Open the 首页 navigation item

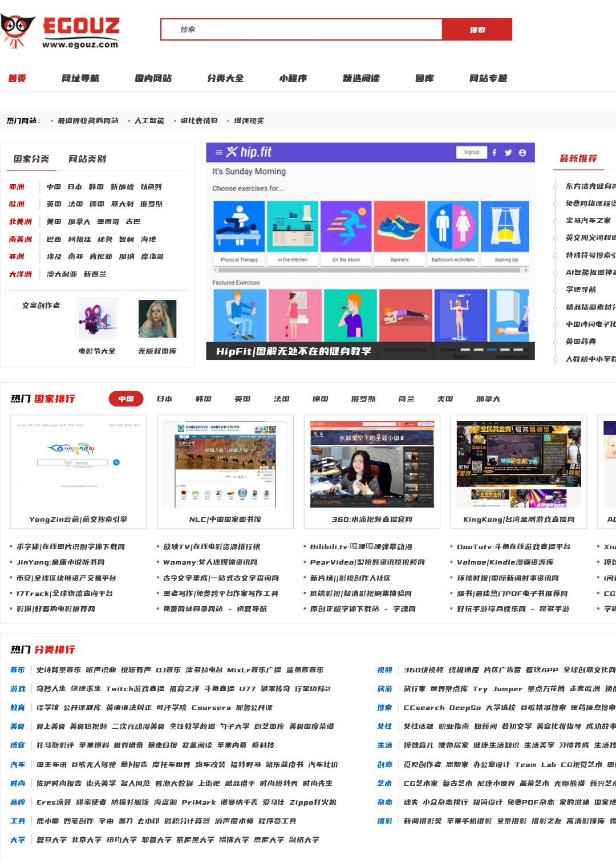pos(17,78)
